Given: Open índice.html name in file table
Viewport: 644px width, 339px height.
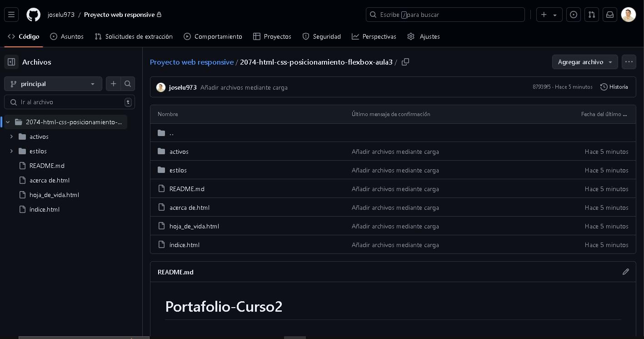Looking at the screenshot, I should click(185, 245).
